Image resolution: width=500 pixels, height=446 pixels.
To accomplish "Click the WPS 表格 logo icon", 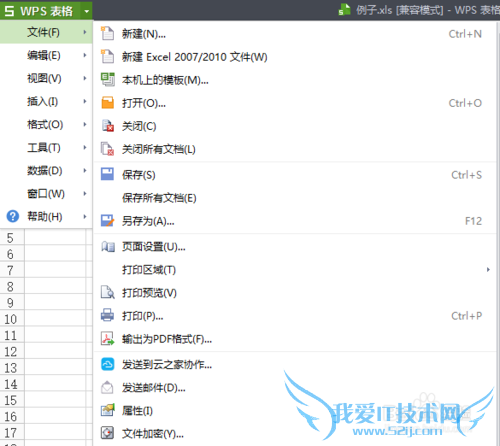I will click(9, 11).
